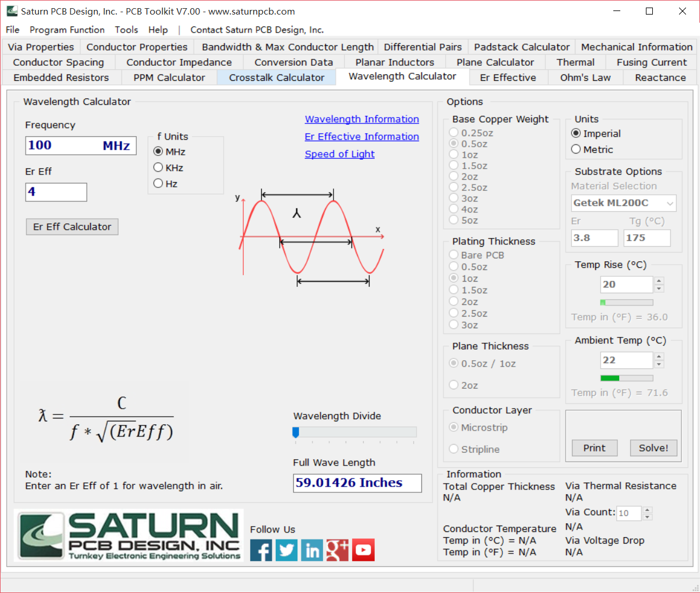Click the Temp Rise up stepper arrow
This screenshot has width=700, height=593.
[x=659, y=281]
